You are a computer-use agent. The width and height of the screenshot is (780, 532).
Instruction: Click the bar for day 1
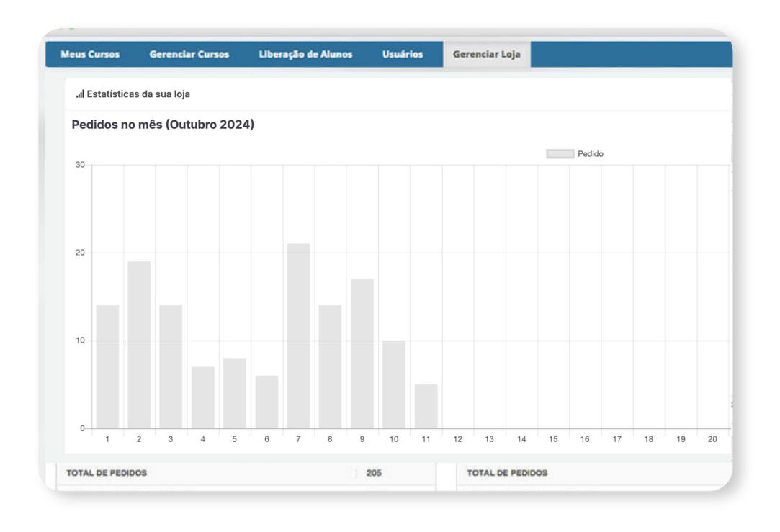point(107,367)
